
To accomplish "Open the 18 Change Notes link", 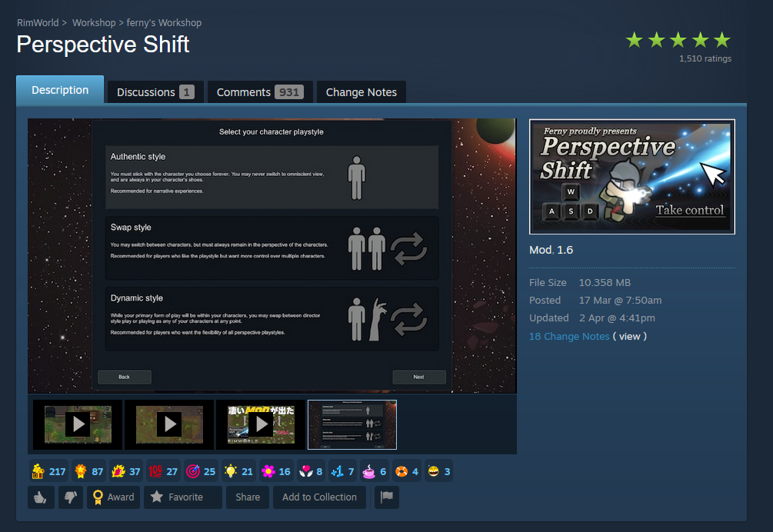I will coord(569,337).
